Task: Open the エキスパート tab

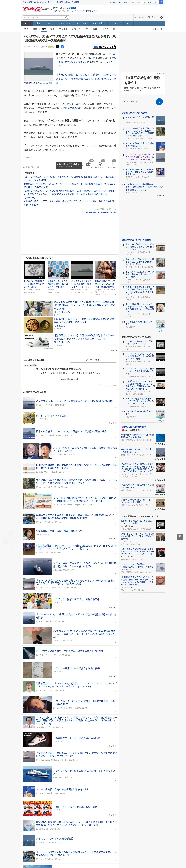Action: click(64, 24)
